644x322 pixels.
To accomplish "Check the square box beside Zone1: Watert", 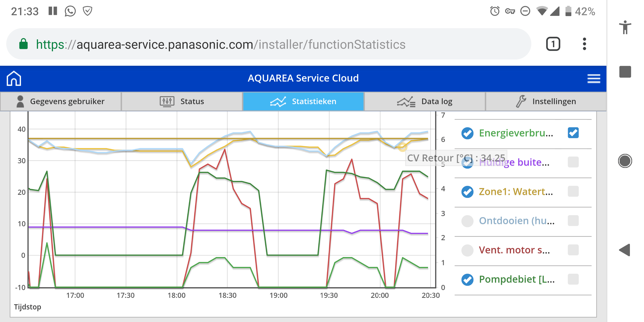I will tap(573, 191).
